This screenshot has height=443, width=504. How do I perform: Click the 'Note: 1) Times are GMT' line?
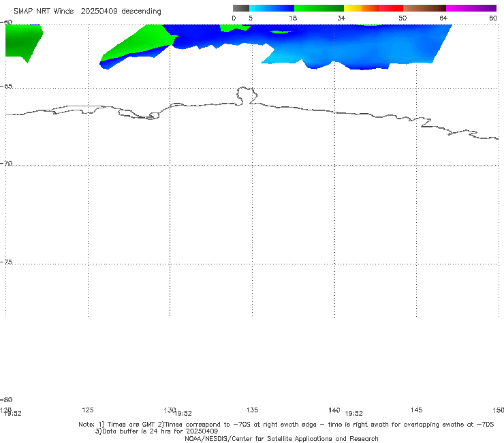click(286, 425)
